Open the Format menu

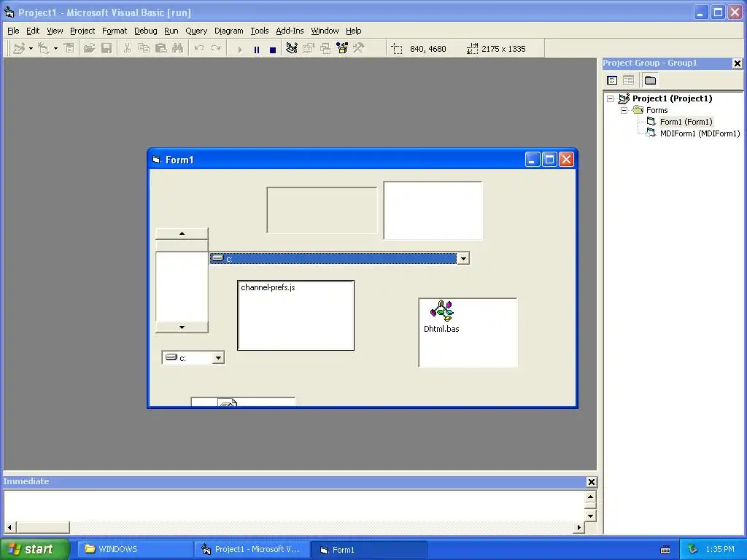click(115, 31)
